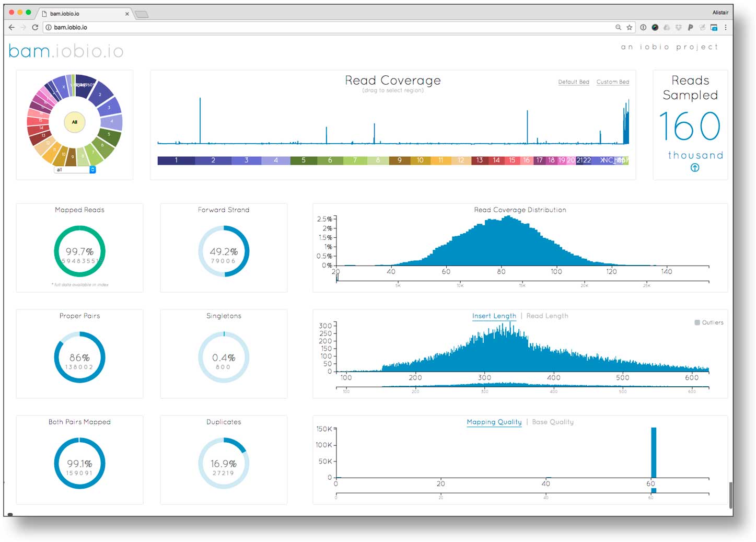This screenshot has width=756, height=542.
Task: Click chromosome 2 slice in the pie wheel
Action: [100, 94]
